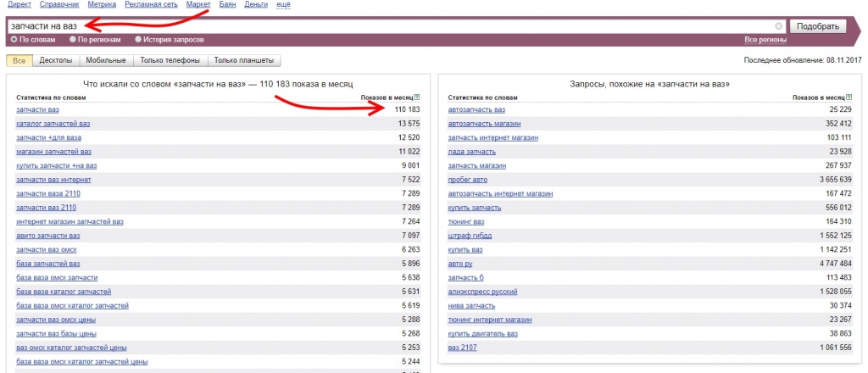
Task: Select the 'По словам' radio button
Action: 14,40
